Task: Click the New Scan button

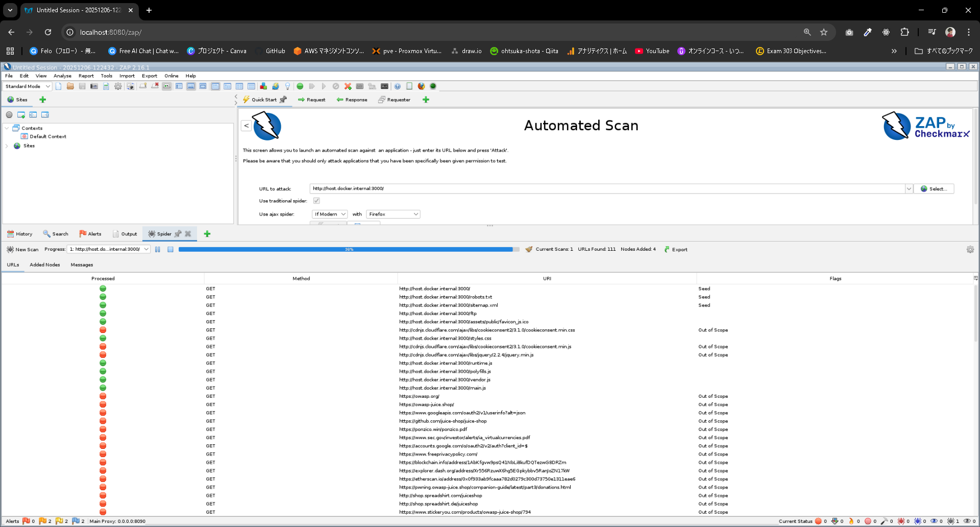Action: pos(22,250)
